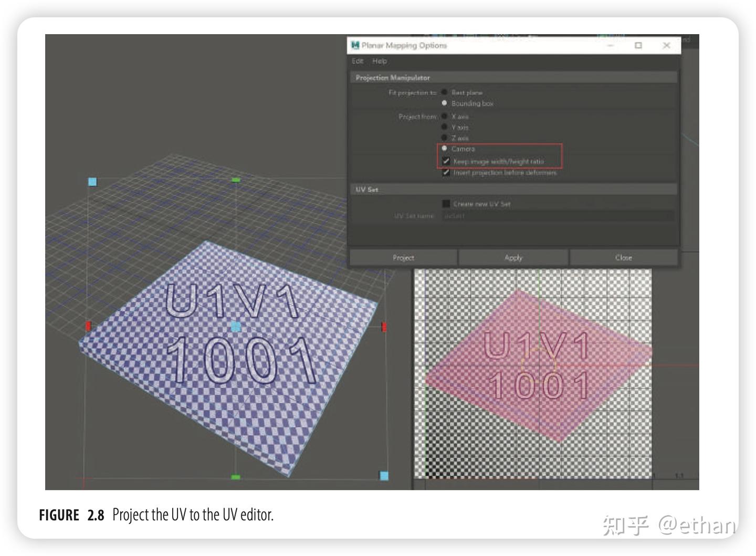This screenshot has width=756, height=556.
Task: Click the bottom green manipulator handle
Action: tap(236, 477)
